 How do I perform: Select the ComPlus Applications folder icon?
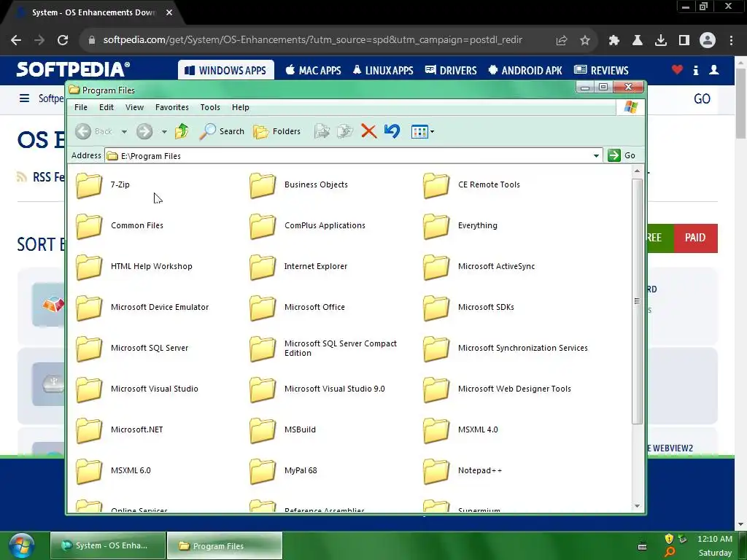[263, 226]
